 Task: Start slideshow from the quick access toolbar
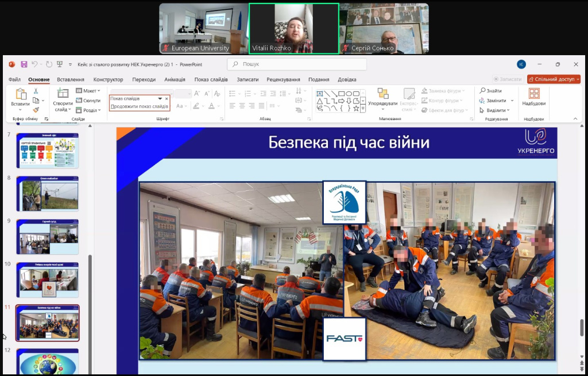(60, 64)
